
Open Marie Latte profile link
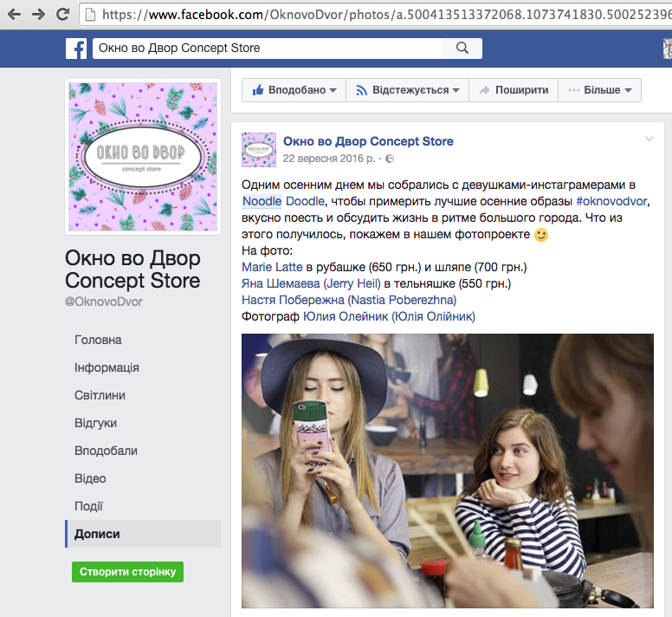pyautogui.click(x=272, y=267)
